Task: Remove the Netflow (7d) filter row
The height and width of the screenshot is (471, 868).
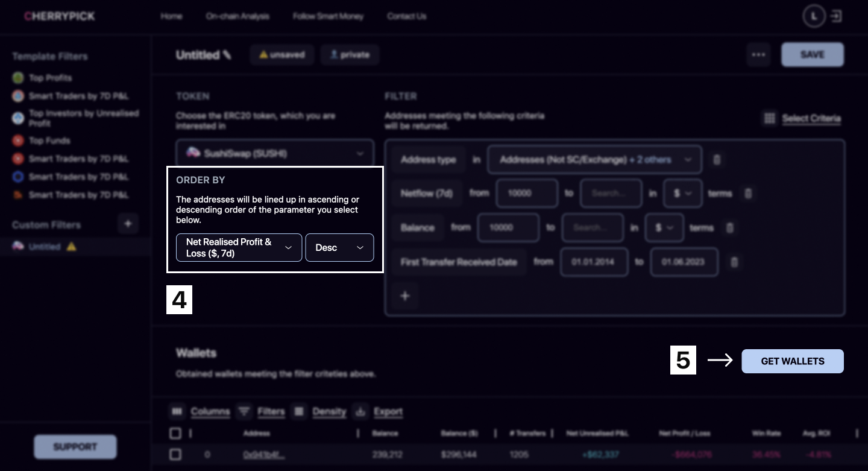Action: coord(747,194)
